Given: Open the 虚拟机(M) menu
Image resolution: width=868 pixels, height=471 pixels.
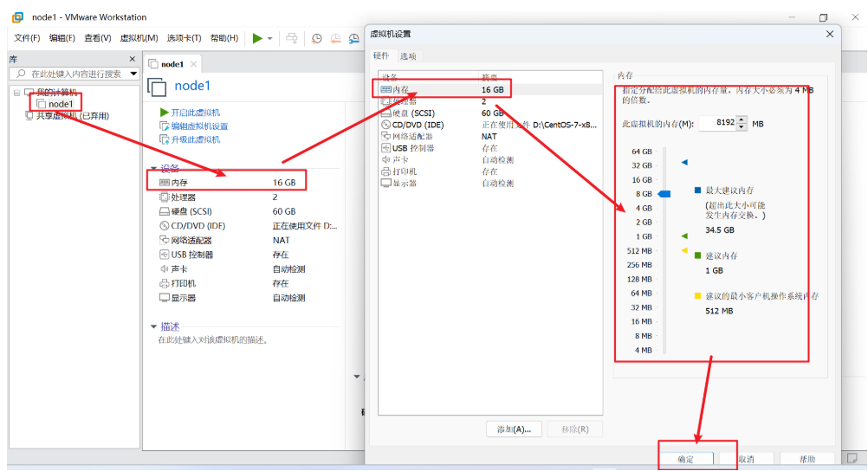Looking at the screenshot, I should (x=139, y=38).
